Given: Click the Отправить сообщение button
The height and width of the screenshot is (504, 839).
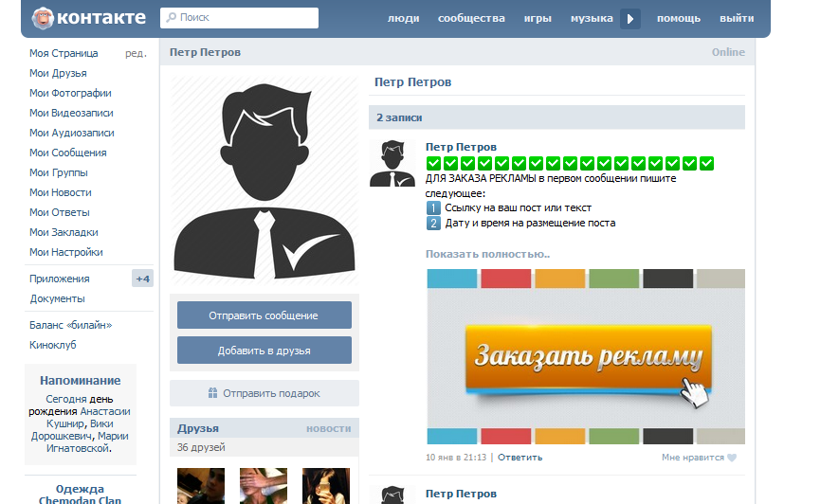Looking at the screenshot, I should click(264, 315).
